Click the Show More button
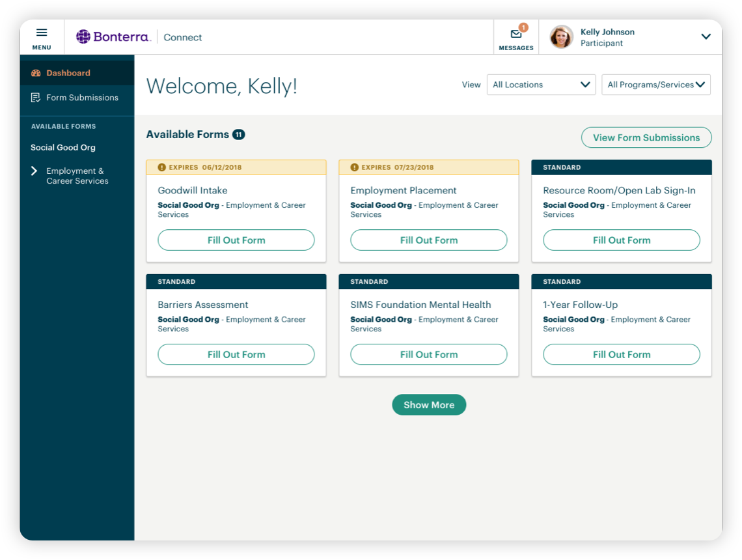This screenshot has width=742, height=560. 429,405
